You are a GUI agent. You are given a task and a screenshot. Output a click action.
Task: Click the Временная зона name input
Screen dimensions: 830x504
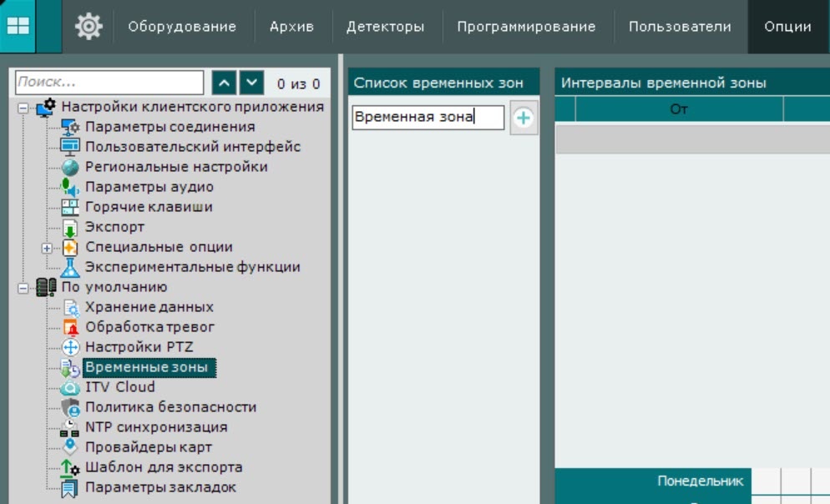[x=428, y=118]
